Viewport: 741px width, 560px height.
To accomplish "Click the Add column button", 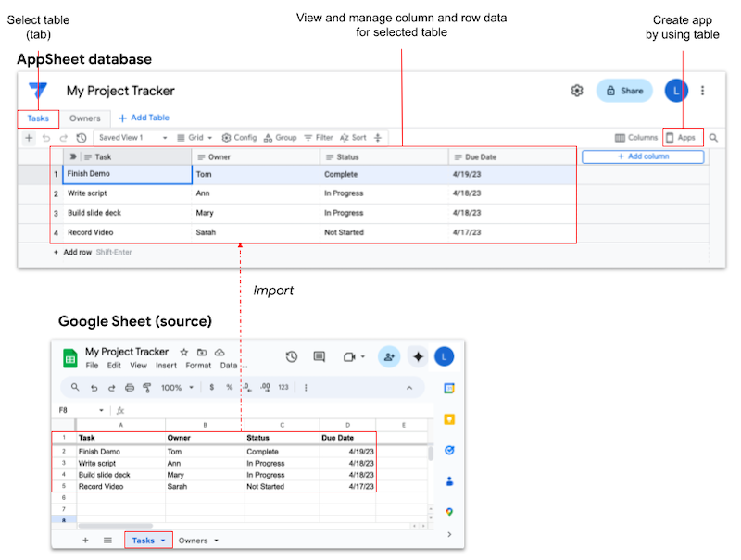I will pyautogui.click(x=643, y=156).
